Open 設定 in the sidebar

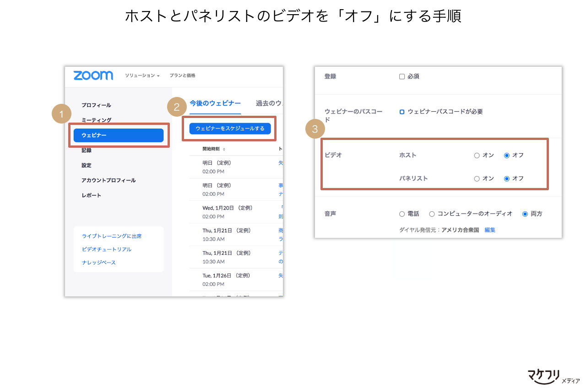(87, 165)
